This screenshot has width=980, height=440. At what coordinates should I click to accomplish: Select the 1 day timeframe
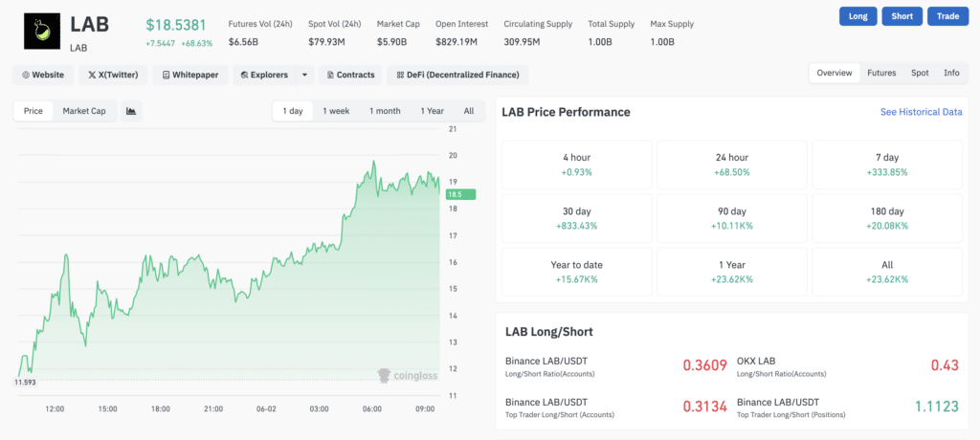click(x=293, y=111)
